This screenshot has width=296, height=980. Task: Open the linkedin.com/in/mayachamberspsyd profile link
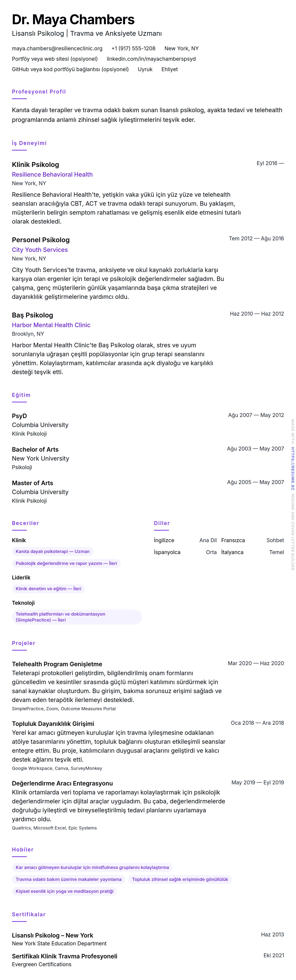pos(151,59)
